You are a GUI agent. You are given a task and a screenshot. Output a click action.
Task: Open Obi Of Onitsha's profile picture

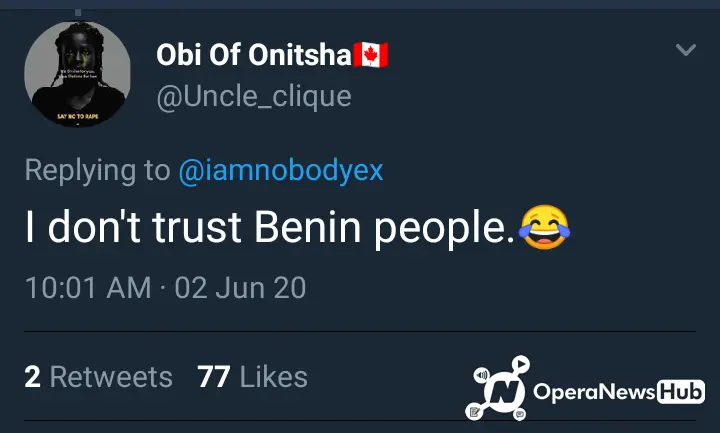pos(77,74)
